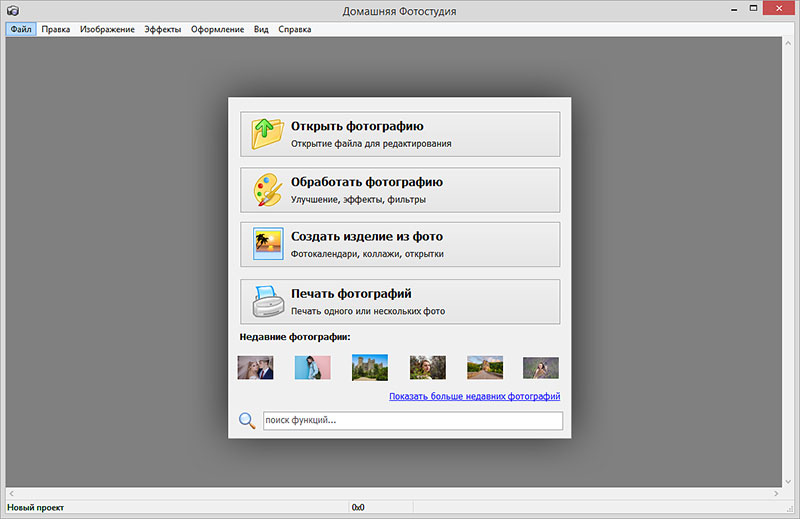
Task: Select Печать фотографий option
Action: [x=400, y=302]
